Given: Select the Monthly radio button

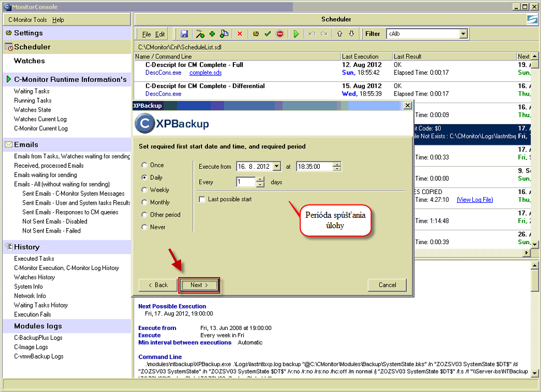Looking at the screenshot, I should [145, 202].
